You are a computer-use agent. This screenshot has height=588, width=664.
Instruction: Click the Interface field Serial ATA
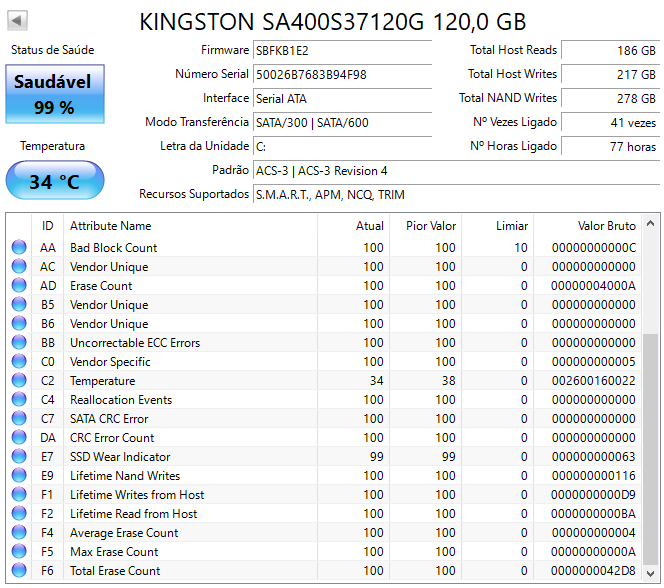point(342,99)
